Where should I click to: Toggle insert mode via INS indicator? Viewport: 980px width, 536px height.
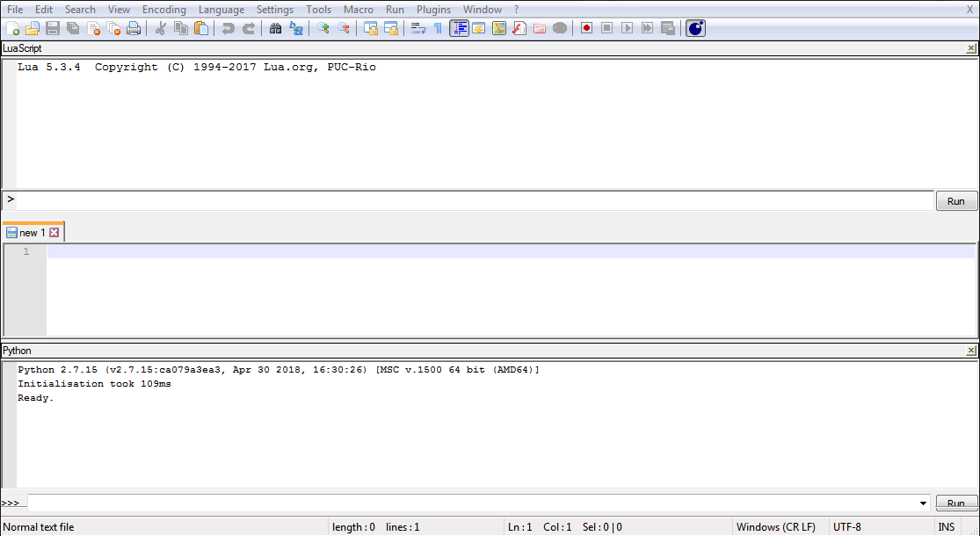(x=947, y=526)
